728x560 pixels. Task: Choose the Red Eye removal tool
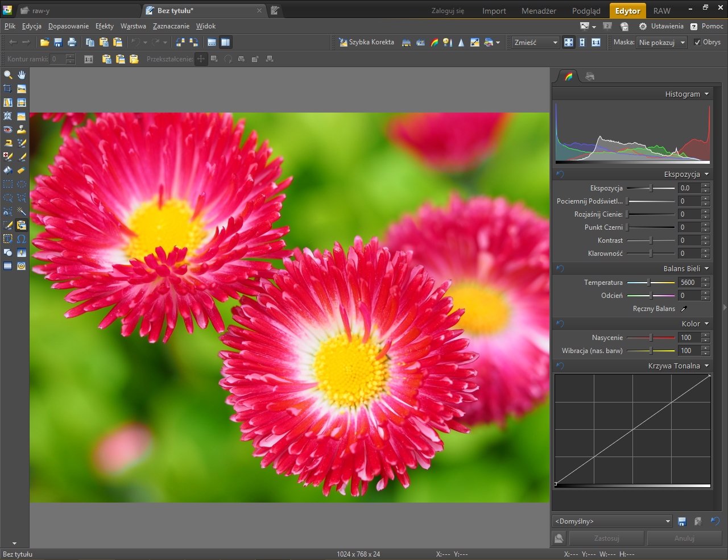point(8,130)
